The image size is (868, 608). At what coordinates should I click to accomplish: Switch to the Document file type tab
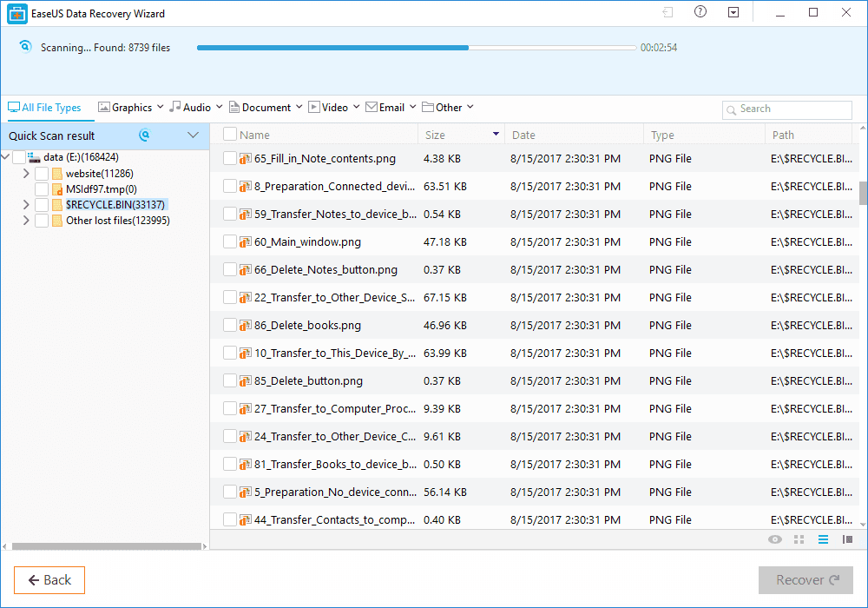click(x=265, y=107)
